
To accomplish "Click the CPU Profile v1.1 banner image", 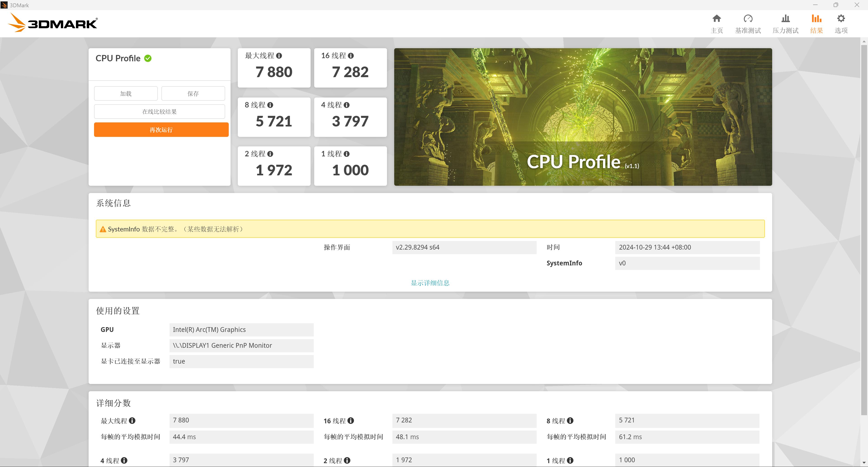I will (583, 117).
